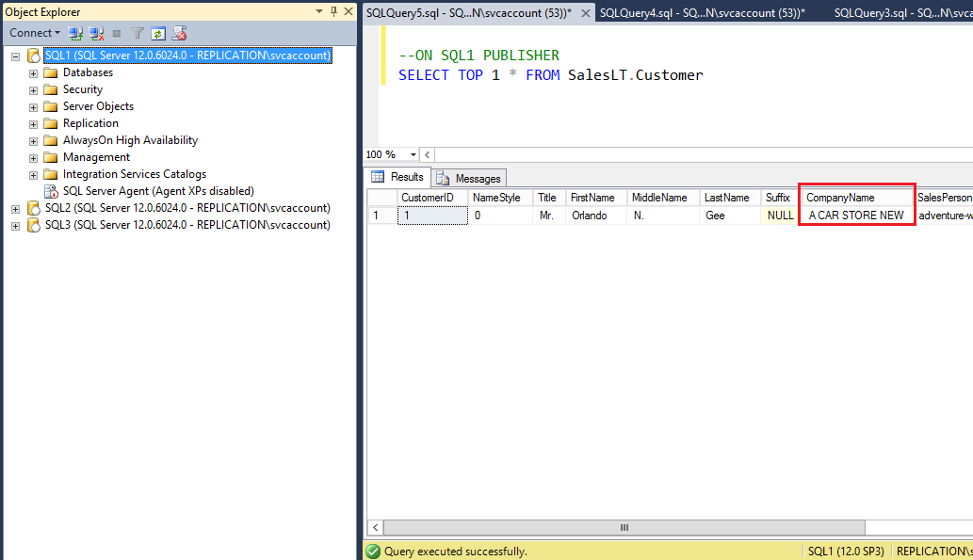Select the 'Orlando' FirstName cell
The width and height of the screenshot is (973, 560).
pyautogui.click(x=596, y=216)
